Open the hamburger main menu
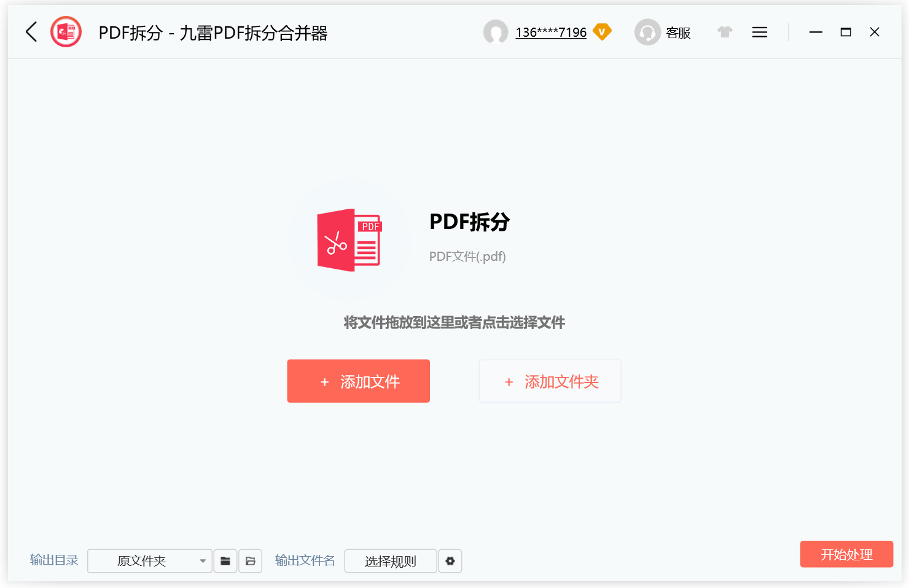The width and height of the screenshot is (909, 588). pos(760,32)
